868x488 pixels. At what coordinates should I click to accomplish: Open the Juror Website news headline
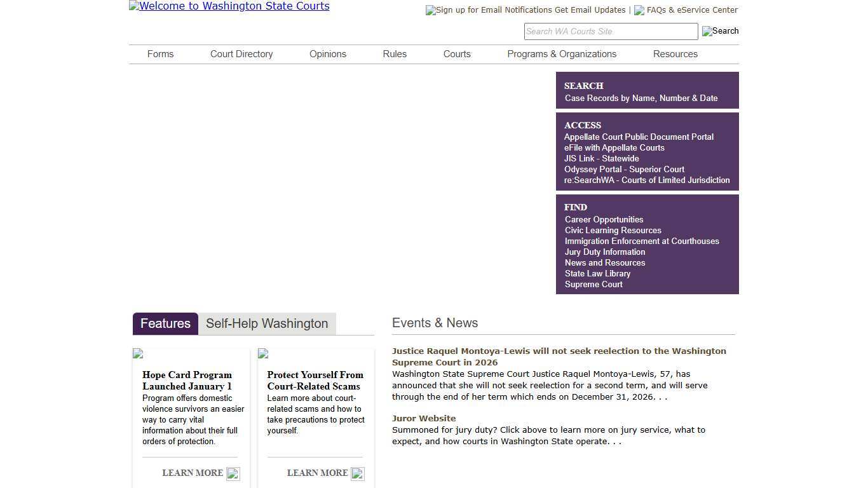(424, 418)
